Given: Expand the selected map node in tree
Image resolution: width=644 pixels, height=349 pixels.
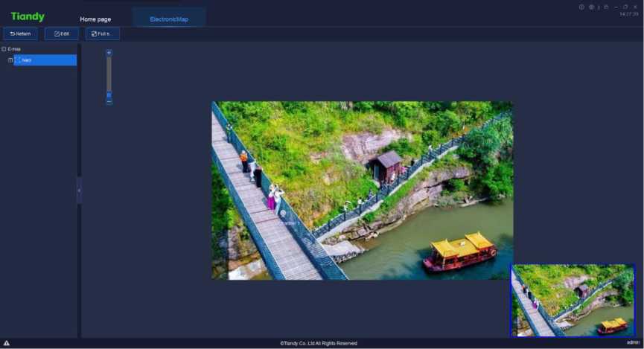Looking at the screenshot, I should coord(10,60).
